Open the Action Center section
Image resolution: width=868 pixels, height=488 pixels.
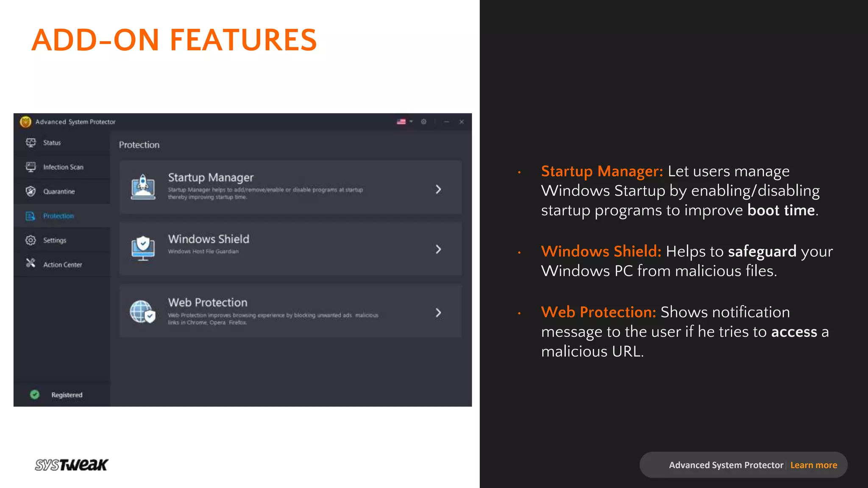pyautogui.click(x=62, y=264)
